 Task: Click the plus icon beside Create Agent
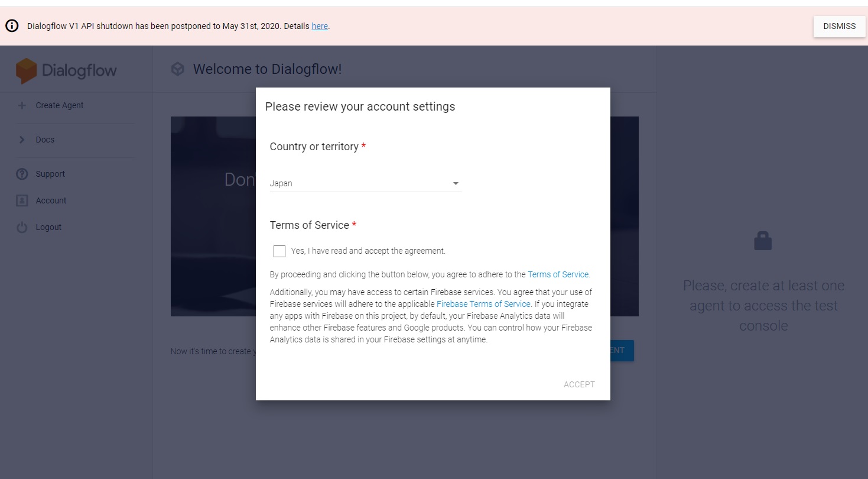pos(22,105)
